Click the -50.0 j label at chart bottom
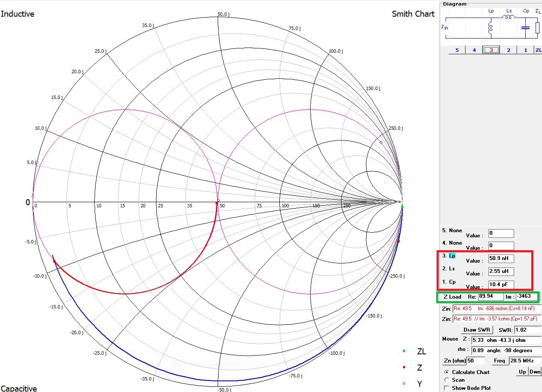Image resolution: width=542 pixels, height=392 pixels. pos(224,389)
